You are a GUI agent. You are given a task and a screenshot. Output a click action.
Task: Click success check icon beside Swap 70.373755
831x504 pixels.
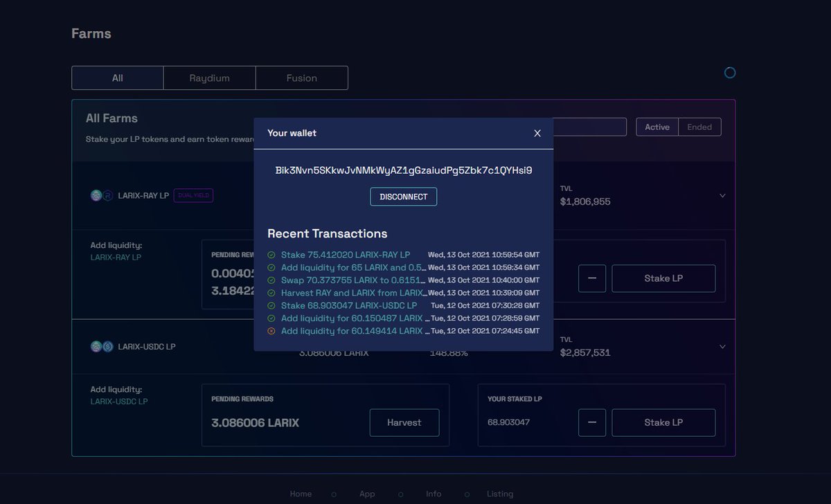[271, 280]
